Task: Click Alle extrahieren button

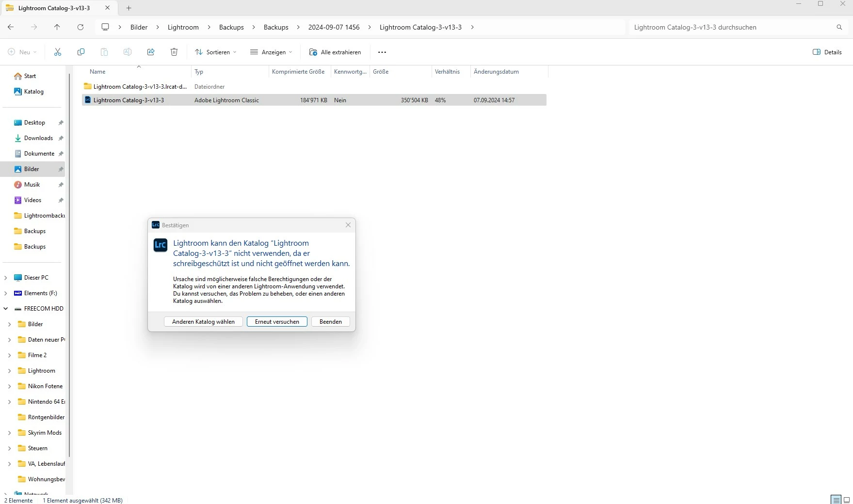Action: point(335,52)
